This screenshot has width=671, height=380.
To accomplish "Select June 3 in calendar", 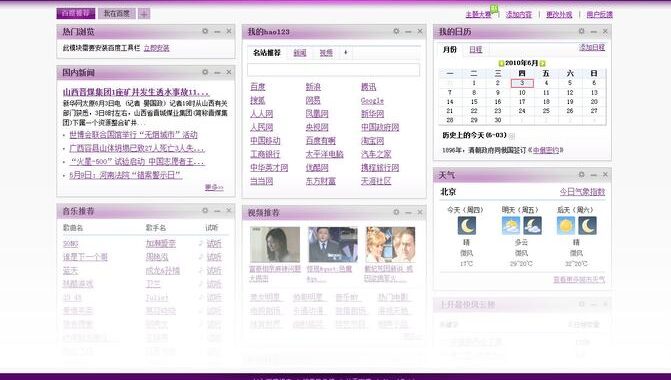I will coord(522,83).
